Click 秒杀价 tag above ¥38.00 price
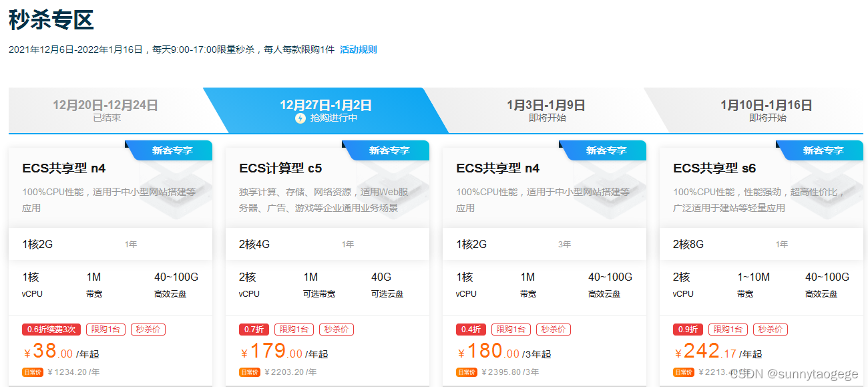The height and width of the screenshot is (387, 868). coord(148,330)
